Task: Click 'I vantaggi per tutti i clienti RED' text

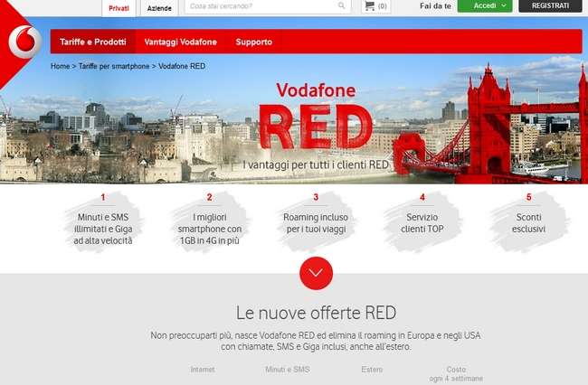Action: 316,164
